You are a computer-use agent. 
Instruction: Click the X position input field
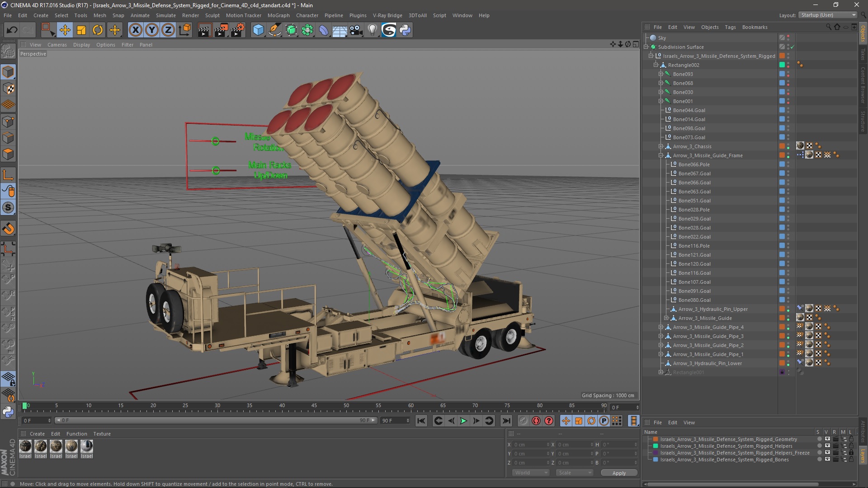531,445
